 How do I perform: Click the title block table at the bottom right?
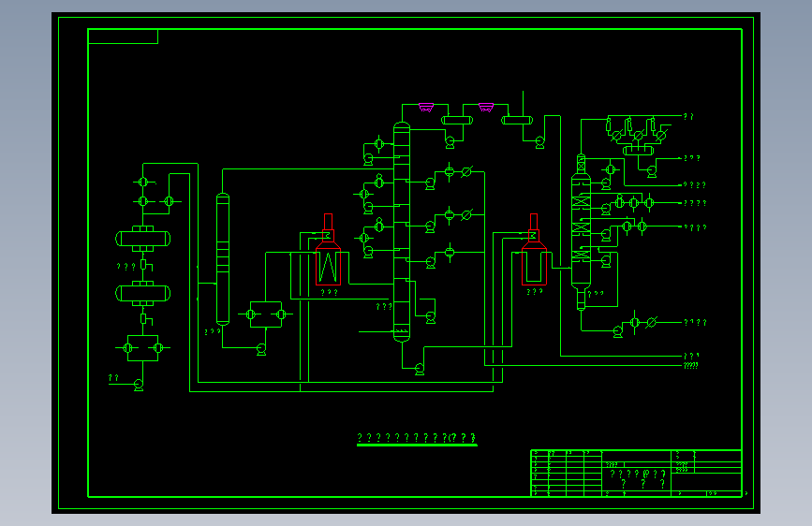point(637,474)
